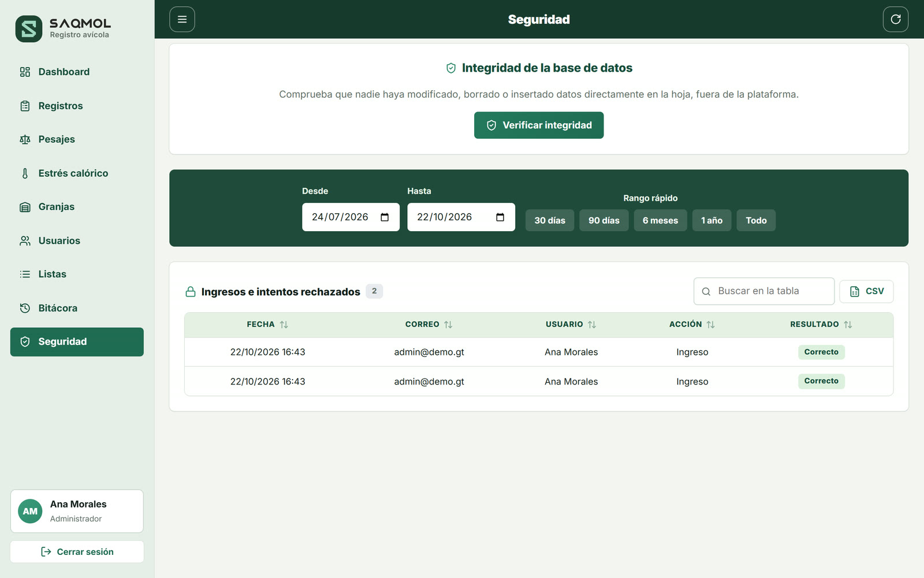Click admin@demo.gt in the first row
This screenshot has width=924, height=578.
[429, 352]
